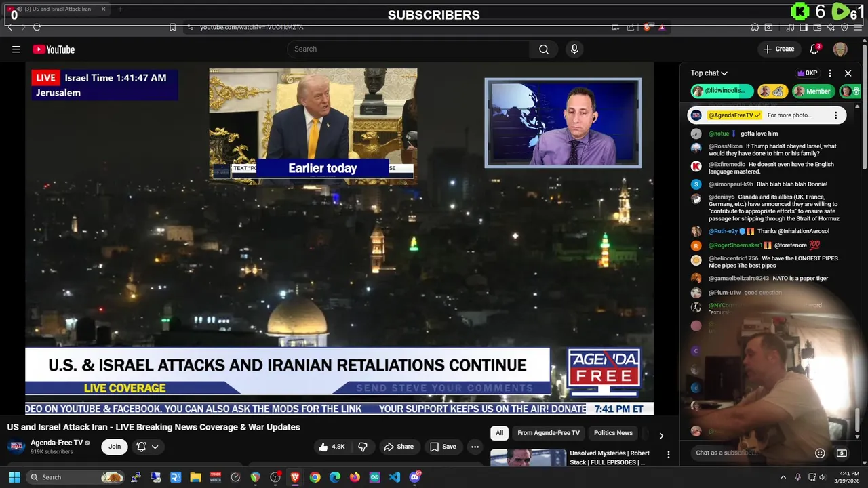Open Discord from the taskbar
Image resolution: width=868 pixels, height=488 pixels.
(x=415, y=477)
